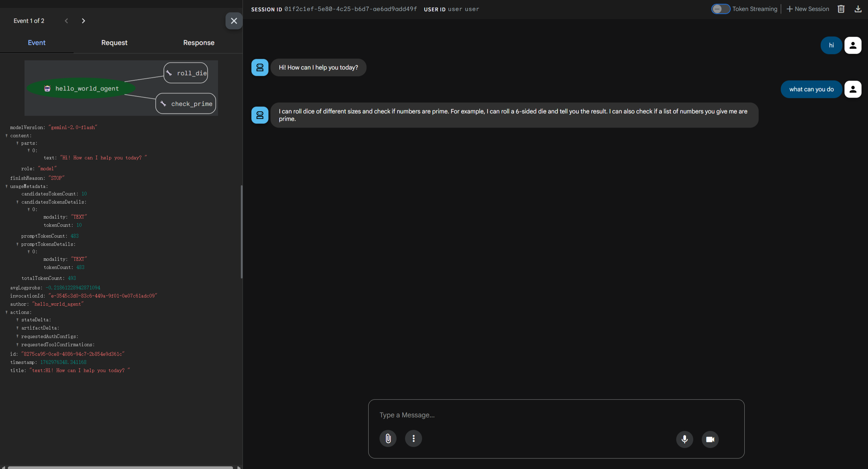Close the event details panel
The width and height of the screenshot is (868, 469).
coord(234,21)
